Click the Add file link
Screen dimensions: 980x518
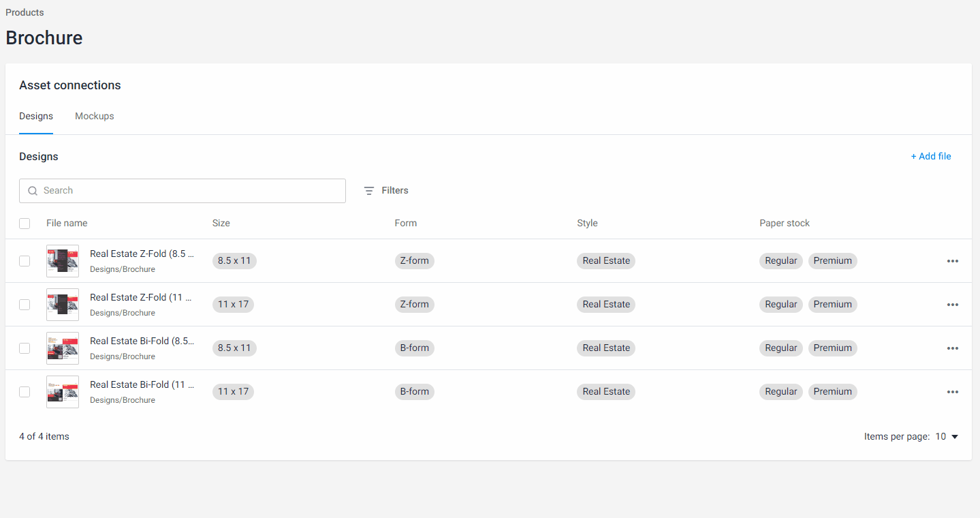930,156
